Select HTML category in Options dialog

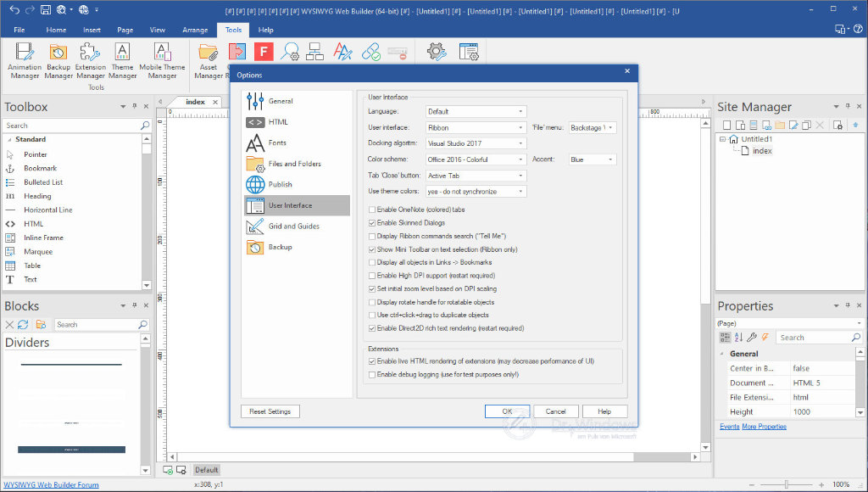pyautogui.click(x=298, y=122)
